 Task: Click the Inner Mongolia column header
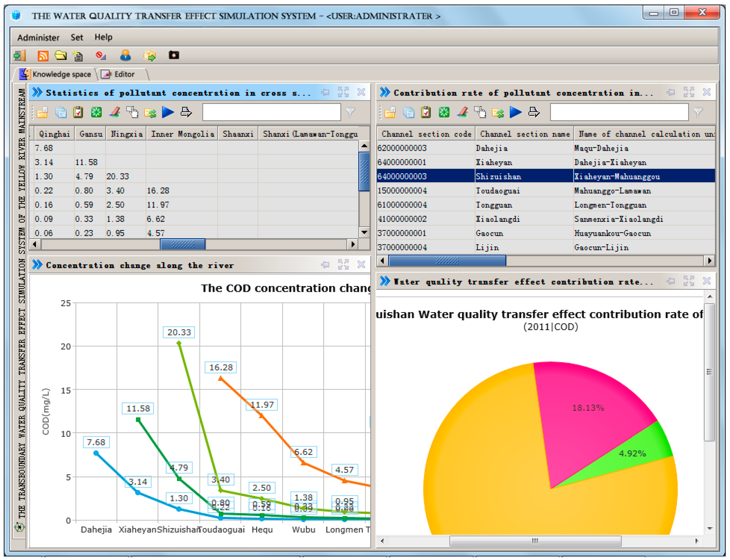tap(182, 134)
